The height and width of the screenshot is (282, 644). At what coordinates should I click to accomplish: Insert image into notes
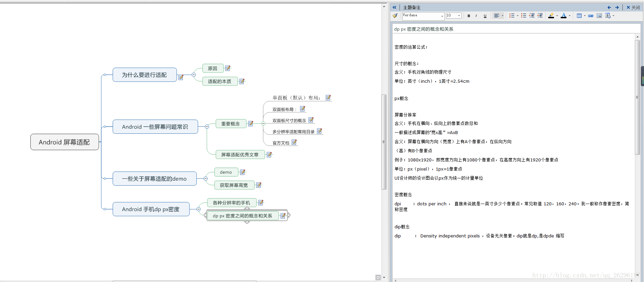click(x=599, y=16)
